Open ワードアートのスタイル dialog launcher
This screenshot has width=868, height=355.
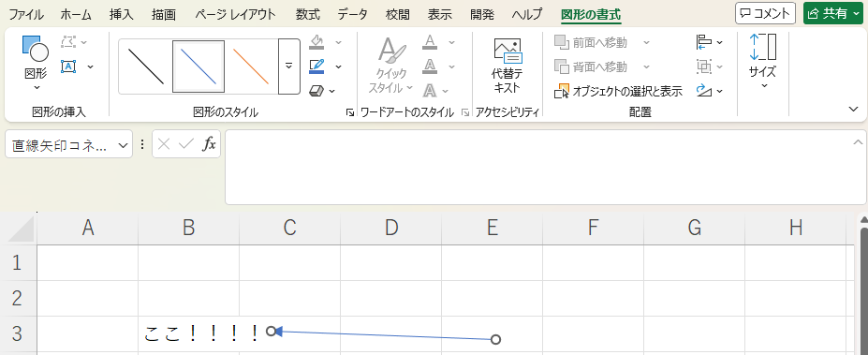(x=465, y=112)
